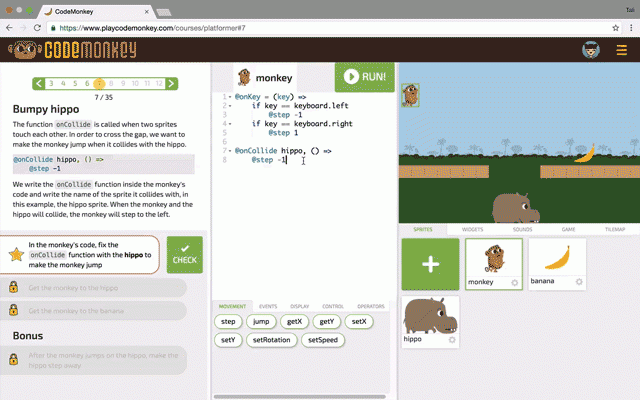This screenshot has height=400, width=640.
Task: Collapse code fold arrow on line 4
Action: coord(230,124)
